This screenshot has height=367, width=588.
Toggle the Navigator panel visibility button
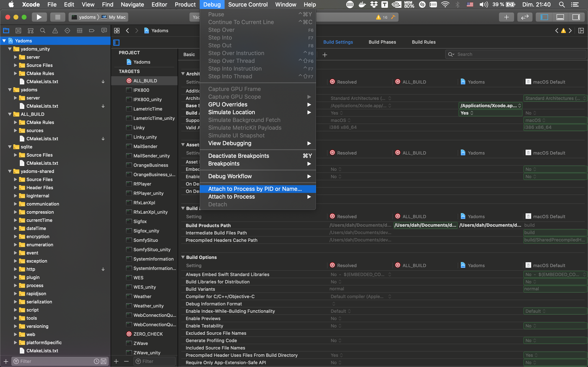click(x=544, y=17)
